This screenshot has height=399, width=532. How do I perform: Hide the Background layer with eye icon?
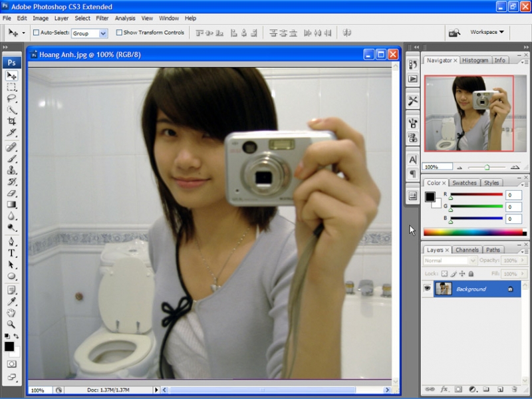tap(428, 289)
